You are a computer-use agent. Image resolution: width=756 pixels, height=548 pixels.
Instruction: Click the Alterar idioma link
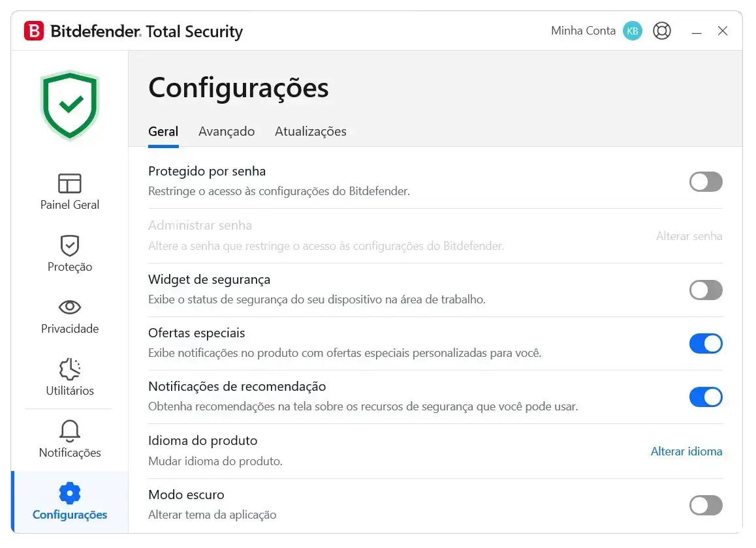point(687,451)
